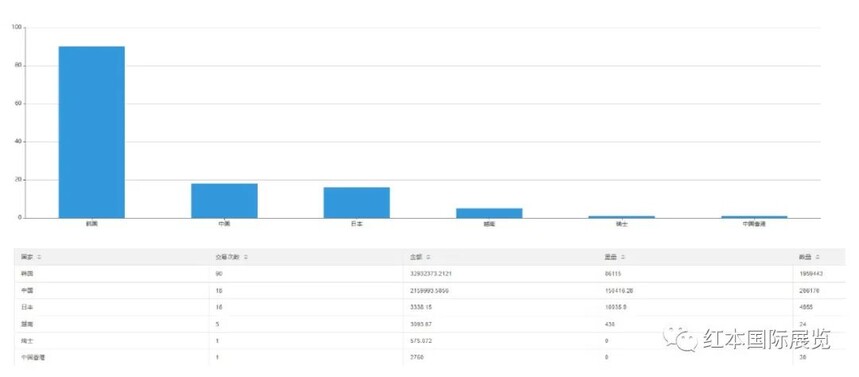The height and width of the screenshot is (377, 859).
Task: Select the thin 中国香港 bar in chart
Action: [754, 217]
